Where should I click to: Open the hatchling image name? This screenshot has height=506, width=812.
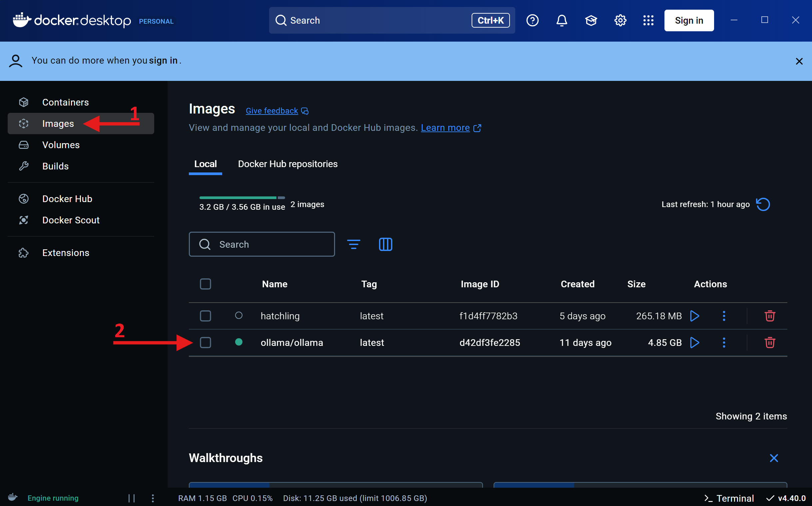[280, 316]
